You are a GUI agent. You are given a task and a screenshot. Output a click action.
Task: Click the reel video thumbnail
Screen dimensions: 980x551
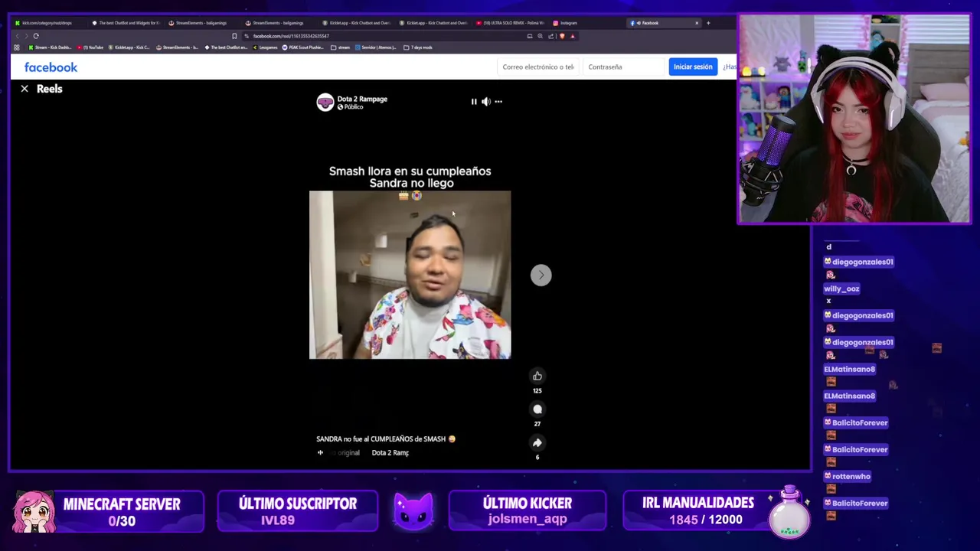pos(410,275)
